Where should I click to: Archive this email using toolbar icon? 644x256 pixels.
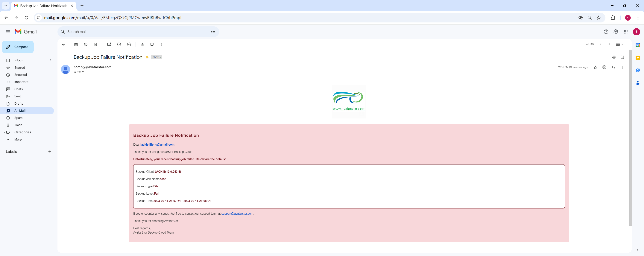76,44
